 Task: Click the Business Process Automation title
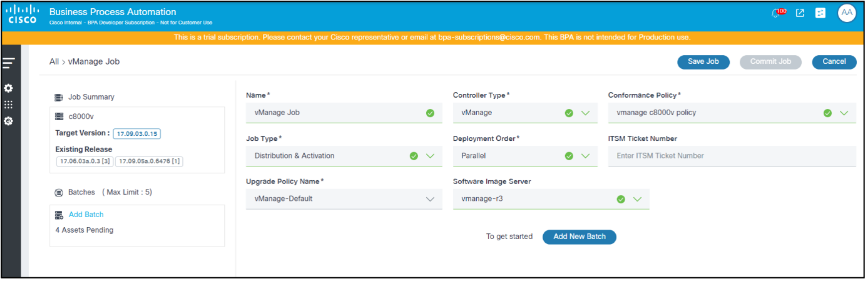point(113,12)
